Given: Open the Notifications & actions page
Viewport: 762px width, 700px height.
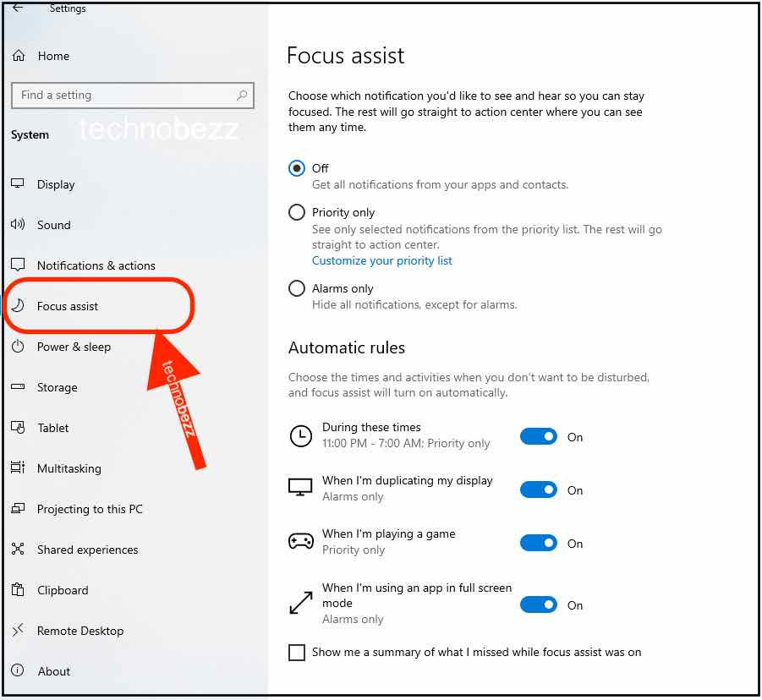Looking at the screenshot, I should click(x=96, y=265).
